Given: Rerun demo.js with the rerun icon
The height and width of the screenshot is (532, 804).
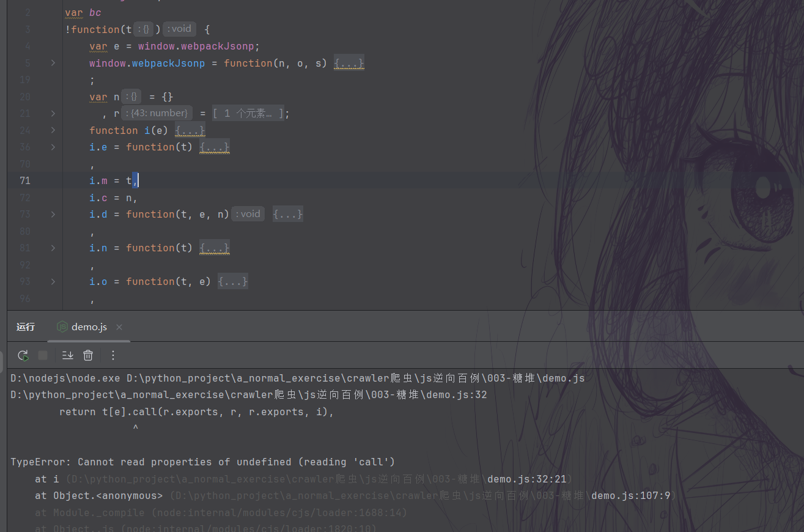Looking at the screenshot, I should click(23, 355).
